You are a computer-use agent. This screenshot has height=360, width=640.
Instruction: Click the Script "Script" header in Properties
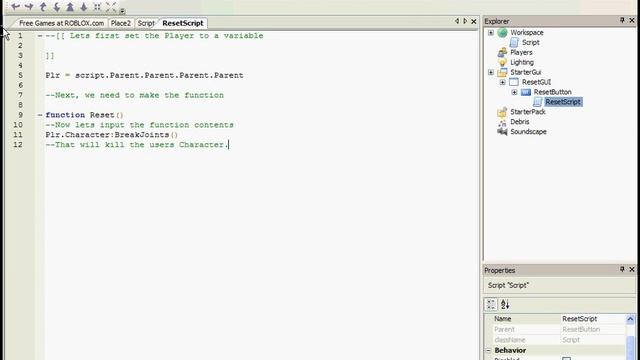coord(508,285)
